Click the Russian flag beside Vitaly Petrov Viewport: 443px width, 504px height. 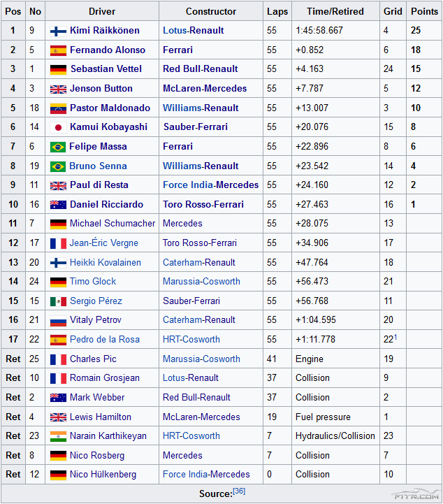[x=58, y=320]
